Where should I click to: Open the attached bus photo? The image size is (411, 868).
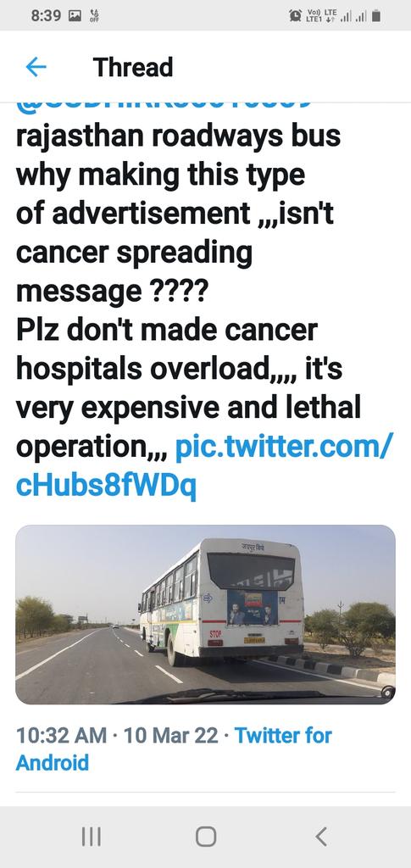pos(205,615)
